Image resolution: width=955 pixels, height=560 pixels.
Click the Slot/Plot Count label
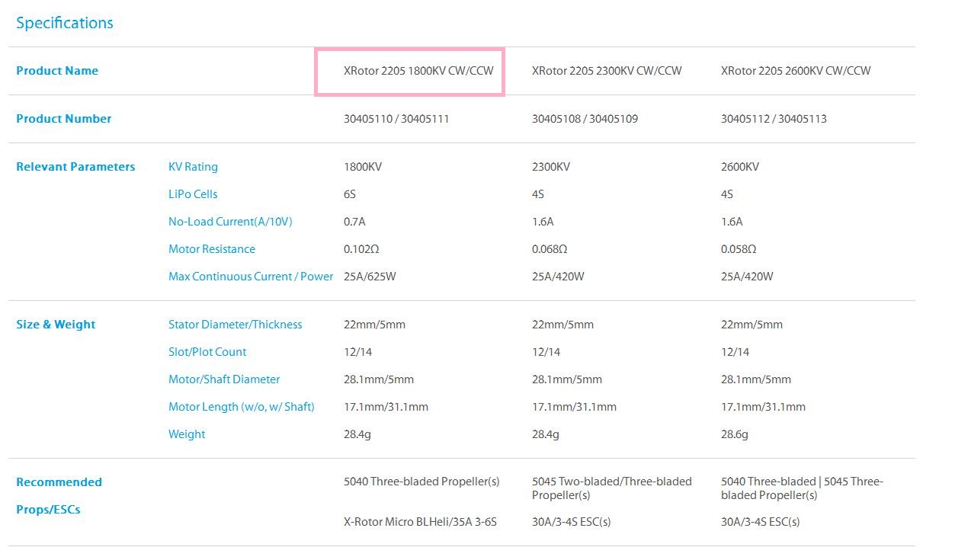pyautogui.click(x=207, y=352)
